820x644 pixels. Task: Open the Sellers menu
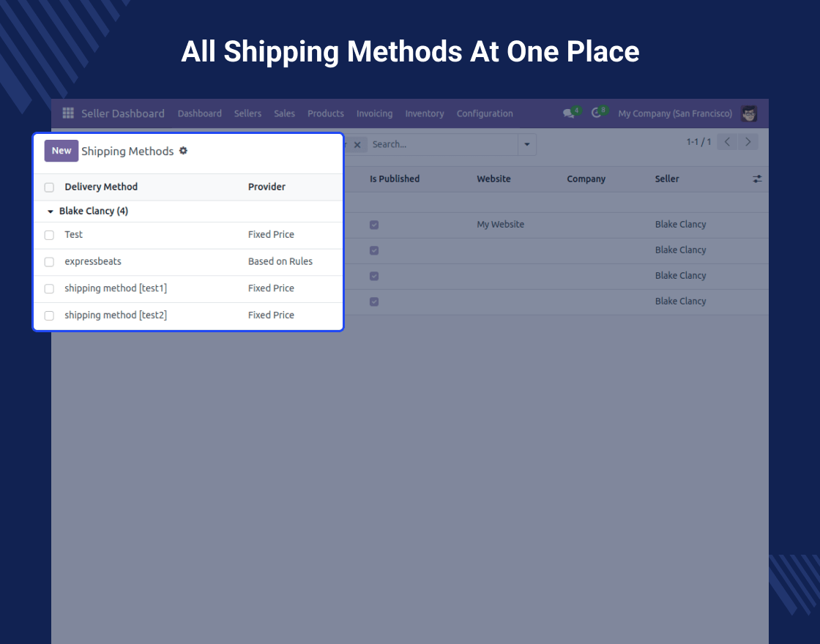(x=247, y=113)
